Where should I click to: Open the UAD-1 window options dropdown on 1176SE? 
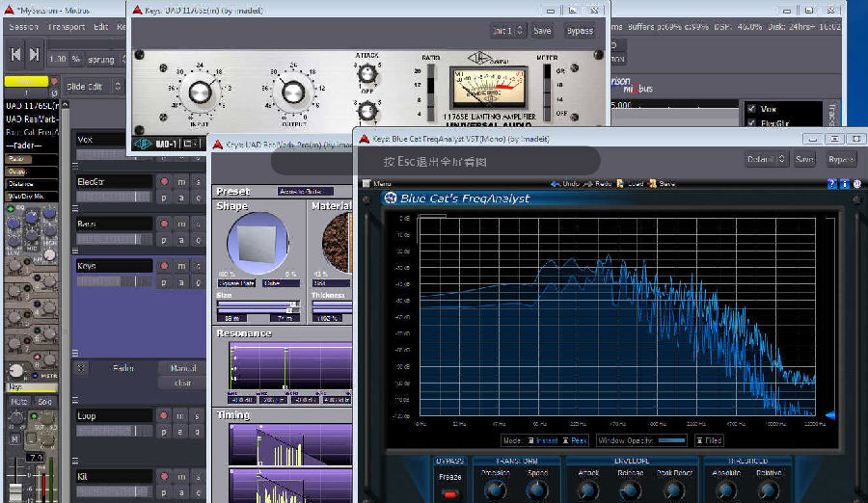click(x=190, y=144)
